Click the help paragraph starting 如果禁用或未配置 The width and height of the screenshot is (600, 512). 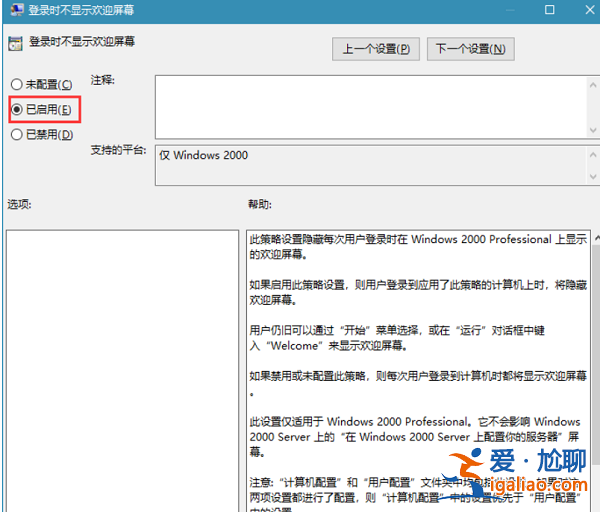click(418, 384)
